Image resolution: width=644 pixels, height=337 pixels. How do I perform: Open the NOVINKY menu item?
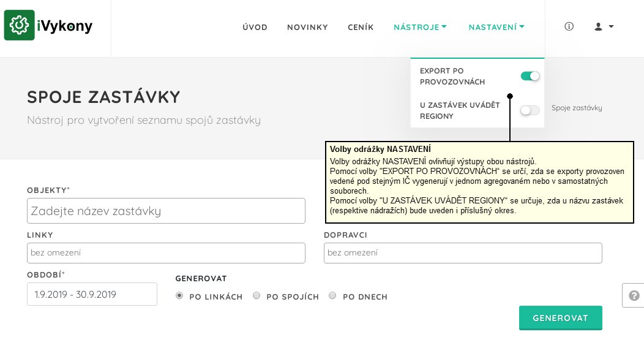pos(308,27)
